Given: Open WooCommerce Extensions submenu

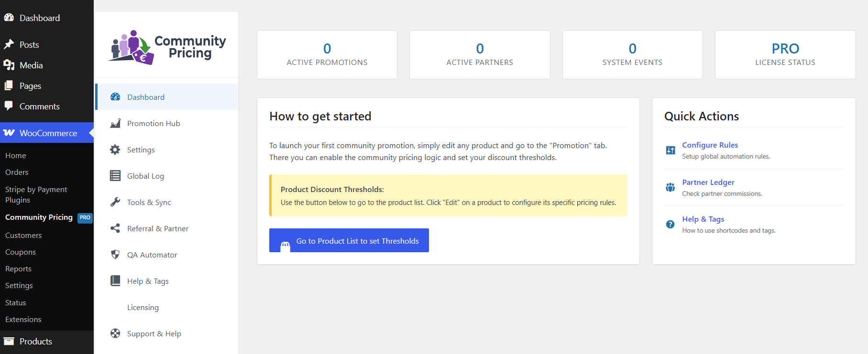Looking at the screenshot, I should click(23, 319).
